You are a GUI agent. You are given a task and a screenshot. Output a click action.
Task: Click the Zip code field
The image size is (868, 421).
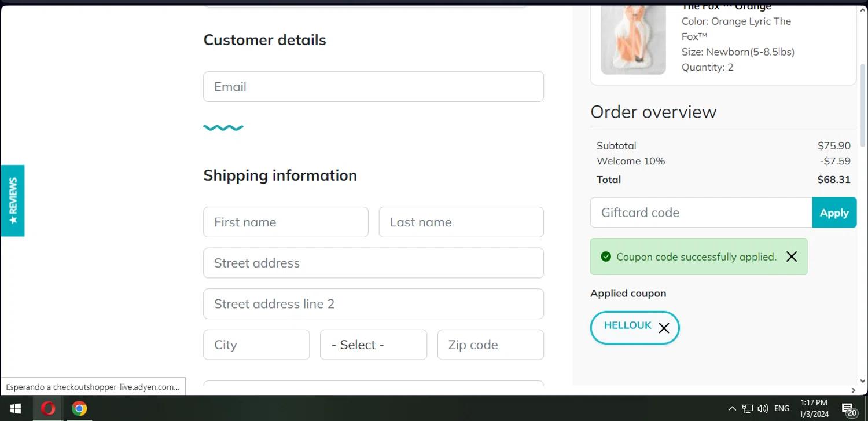[490, 345]
